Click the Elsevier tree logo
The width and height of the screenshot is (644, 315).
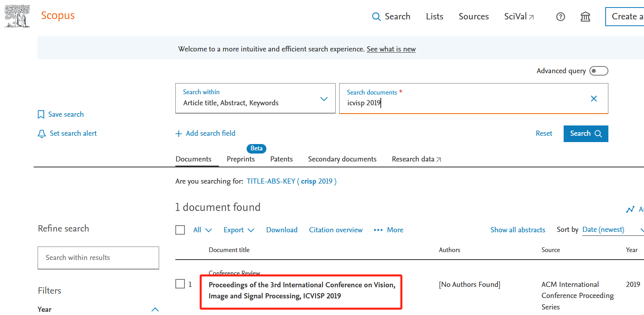point(17,16)
